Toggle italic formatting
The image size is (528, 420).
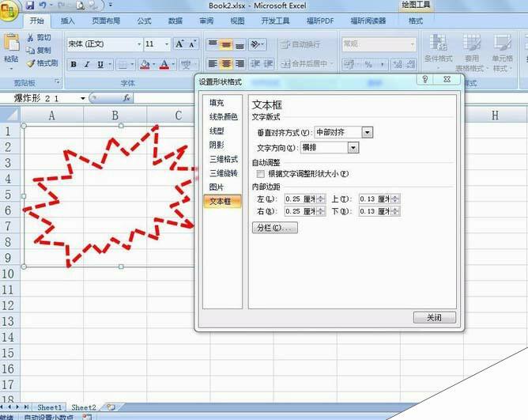click(87, 64)
